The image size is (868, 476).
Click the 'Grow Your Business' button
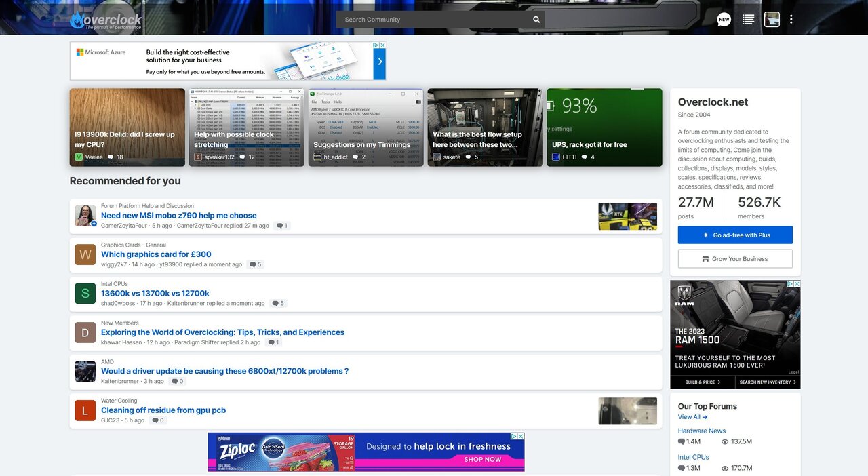pyautogui.click(x=734, y=258)
